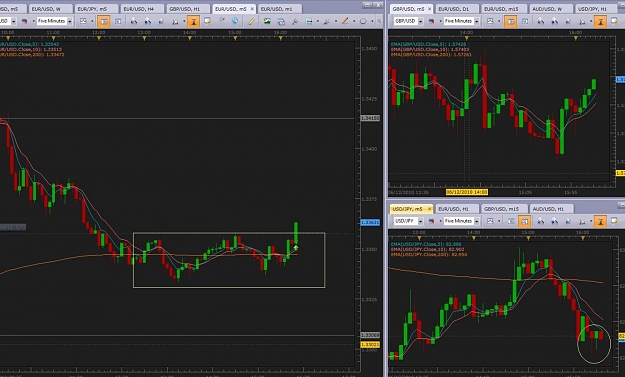This screenshot has width=625, height=377.
Task: Select the red line drawing tool
Action: pyautogui.click(x=345, y=21)
